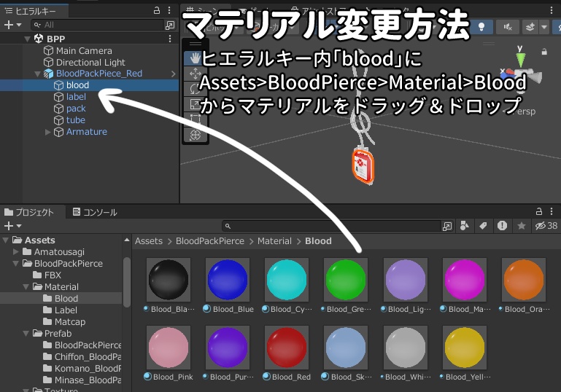Click Material in breadcrumb path
Image resolution: width=561 pixels, height=392 pixels.
[274, 241]
